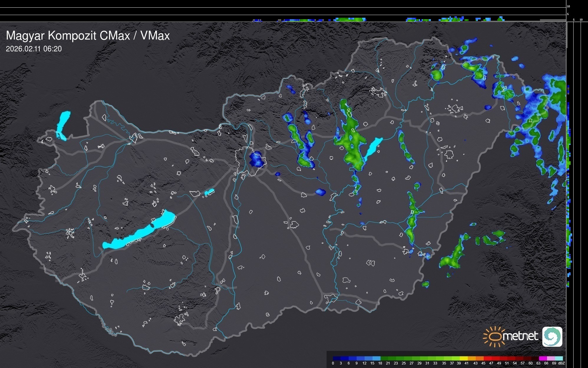
Task: Click the small cyan Lake Velence shape
Action: coord(209,192)
